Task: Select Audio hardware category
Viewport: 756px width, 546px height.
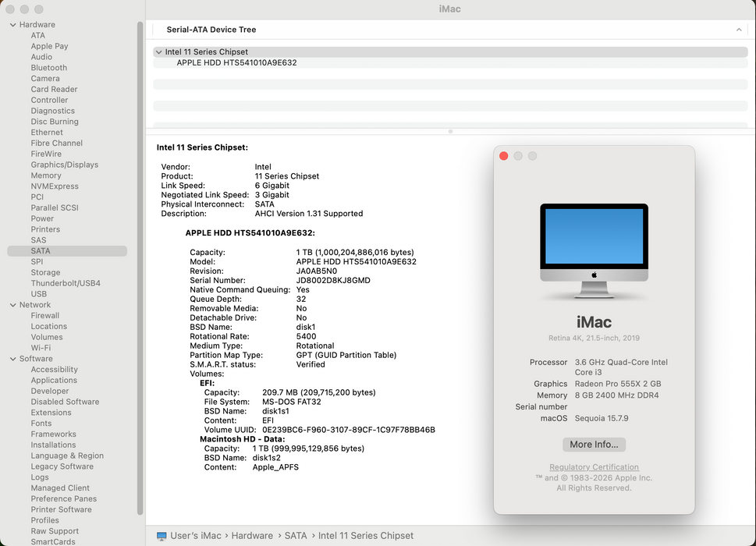Action: [x=41, y=57]
